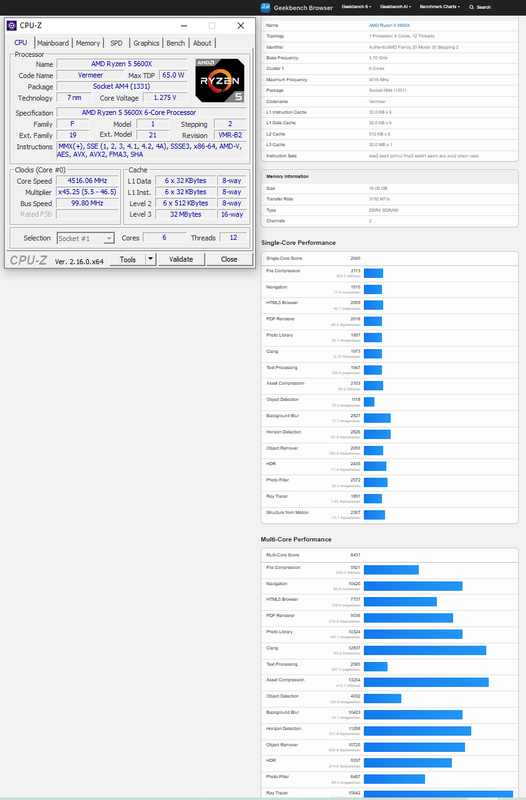Open the About tab in CPU-Z
The image size is (526, 800).
[202, 43]
